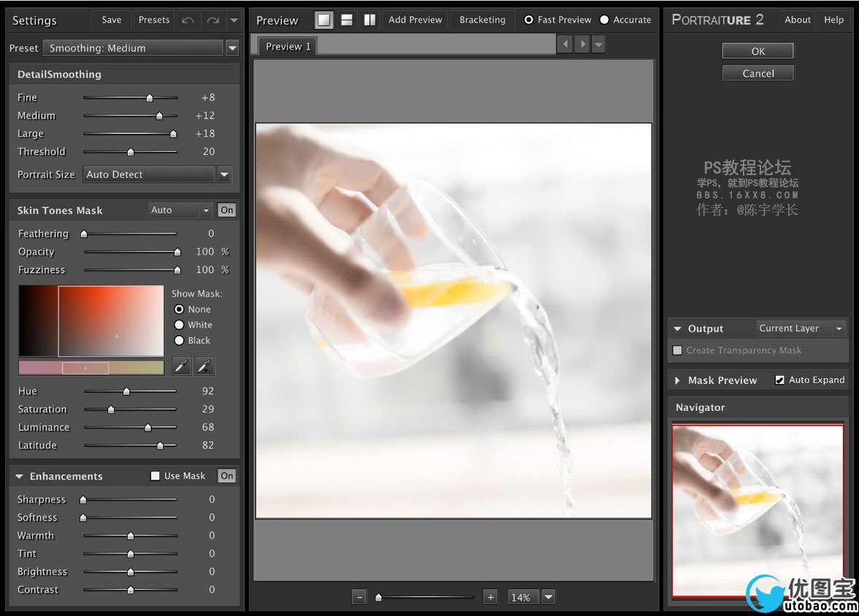This screenshot has height=616, width=859.
Task: Toggle the Enhancements On button
Action: 226,476
